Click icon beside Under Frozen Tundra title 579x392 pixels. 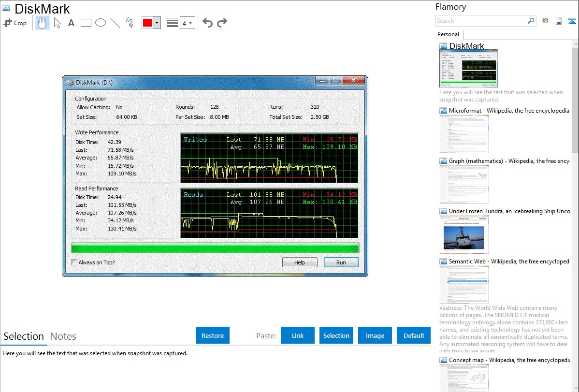point(443,211)
